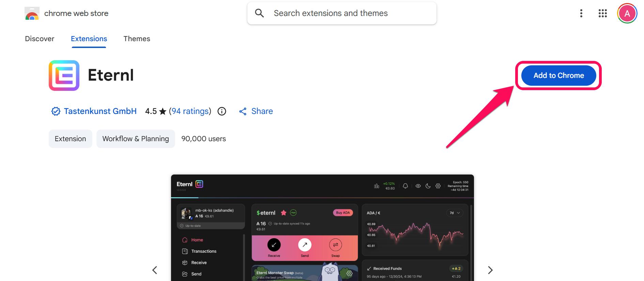Viewport: 644px width, 281px height.
Task: Share the Eternl extension
Action: pos(256,111)
